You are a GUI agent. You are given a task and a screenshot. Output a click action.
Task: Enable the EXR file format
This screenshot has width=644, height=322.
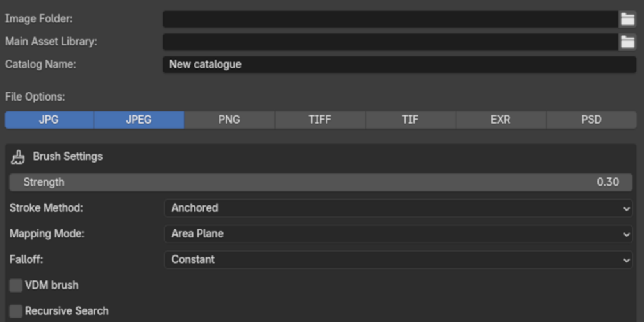pyautogui.click(x=500, y=120)
